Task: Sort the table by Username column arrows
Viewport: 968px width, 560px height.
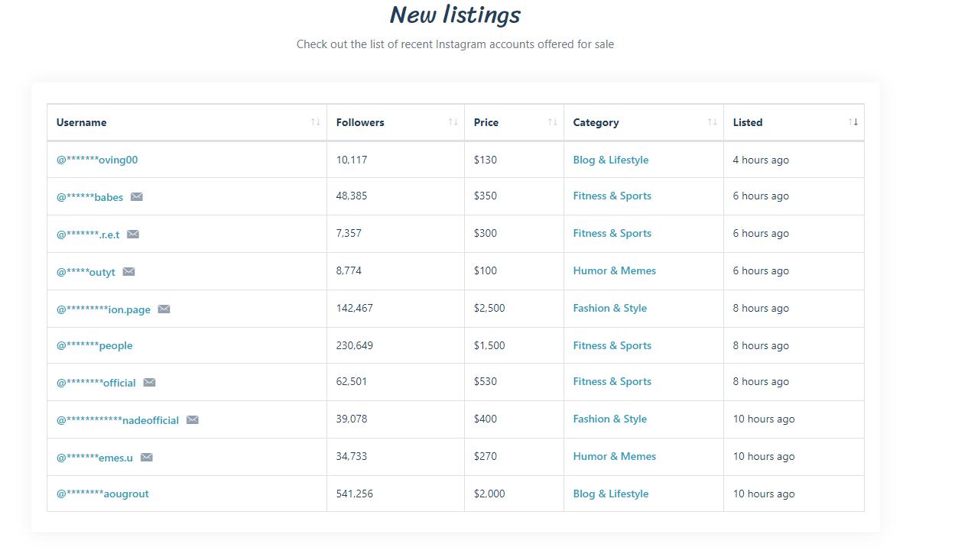Action: coord(315,122)
